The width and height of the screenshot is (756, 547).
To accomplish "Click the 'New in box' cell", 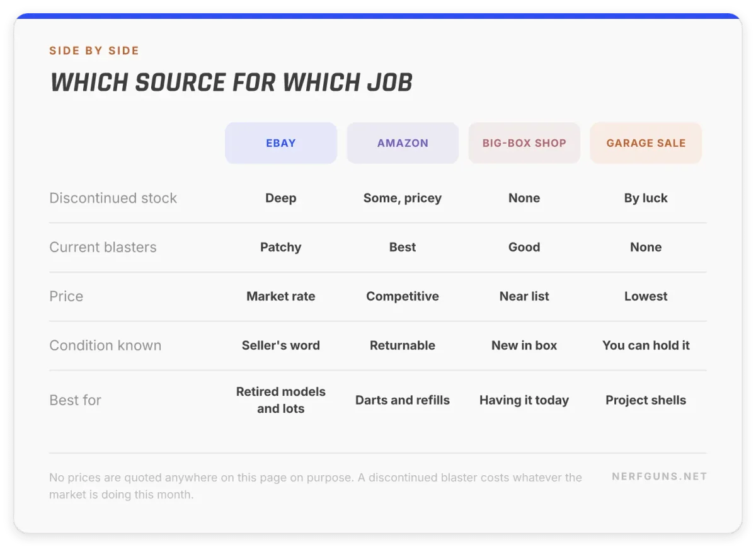I will (524, 345).
